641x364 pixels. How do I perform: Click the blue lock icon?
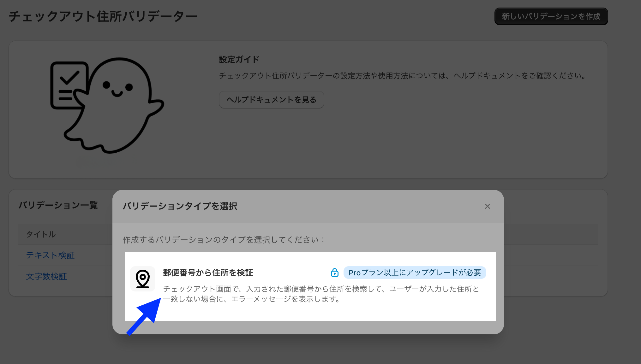334,273
